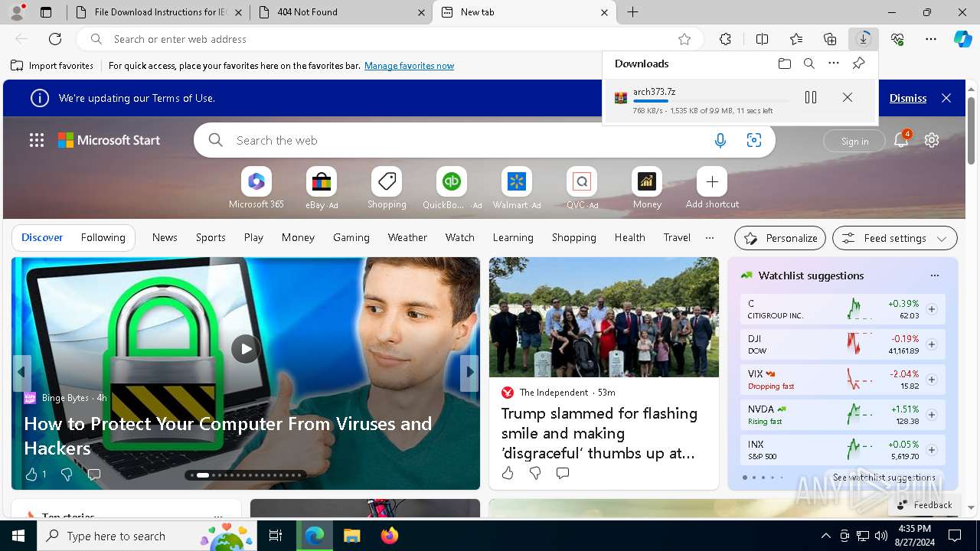The height and width of the screenshot is (551, 980).
Task: Open Walmart shortcut tile
Action: point(517,188)
